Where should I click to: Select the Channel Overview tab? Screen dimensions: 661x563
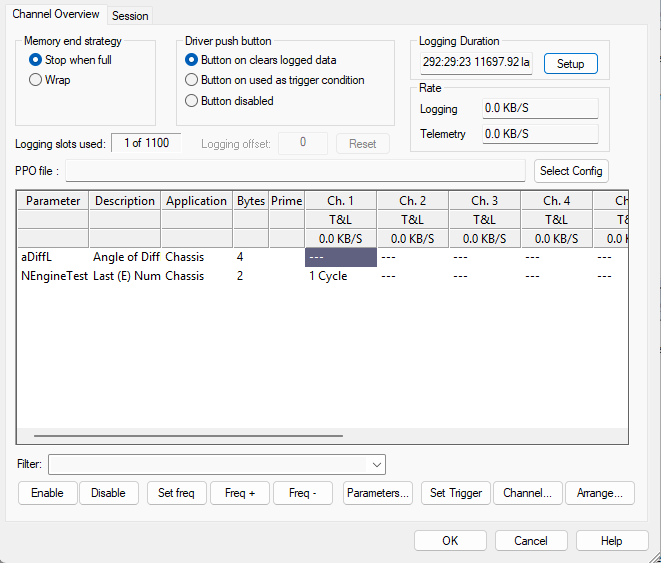(56, 14)
